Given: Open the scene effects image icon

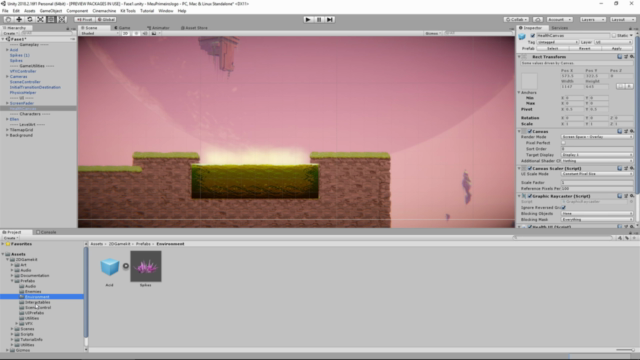Looking at the screenshot, I should pyautogui.click(x=154, y=33).
